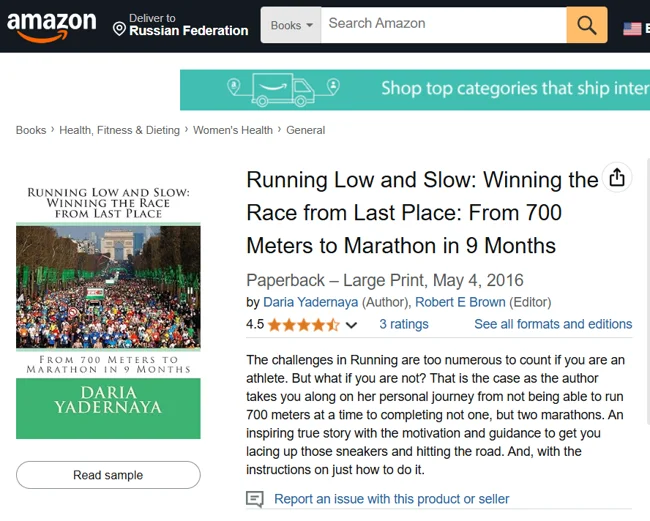Expand the ratings breakdown chevron

click(x=351, y=325)
